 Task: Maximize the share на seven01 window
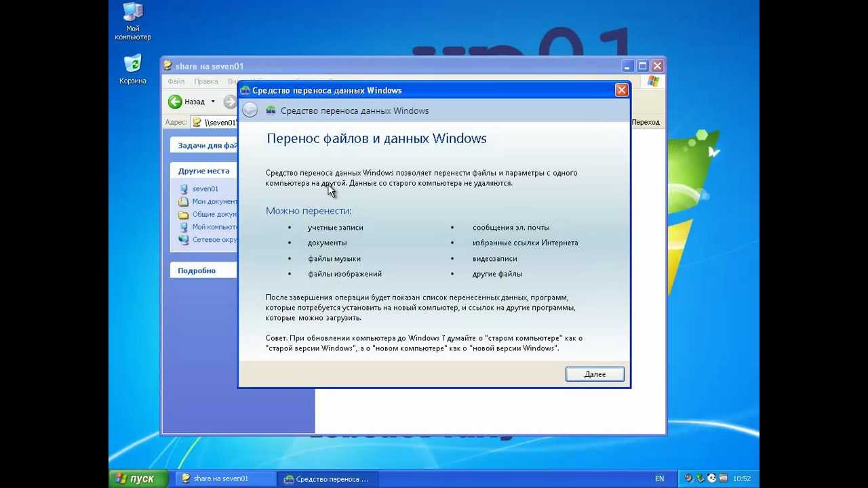(642, 66)
